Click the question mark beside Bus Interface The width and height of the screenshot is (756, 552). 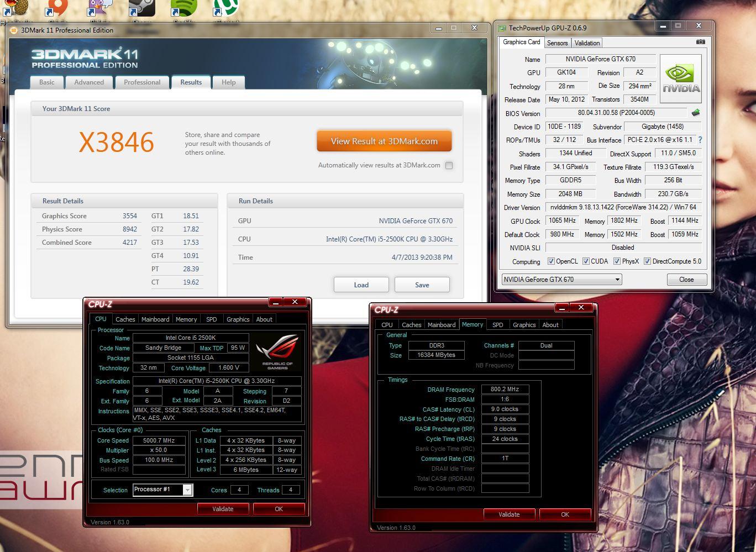pyautogui.click(x=700, y=140)
